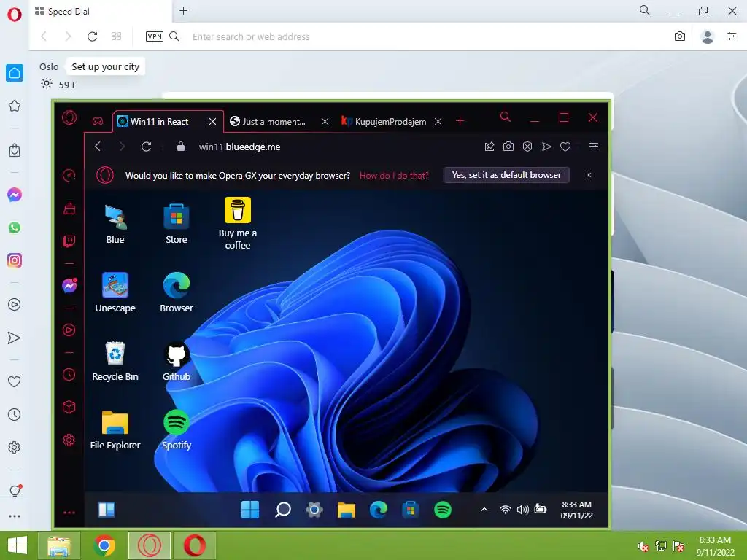Open the Github desktop shortcut
Screen dimensions: 747x560
(177, 361)
